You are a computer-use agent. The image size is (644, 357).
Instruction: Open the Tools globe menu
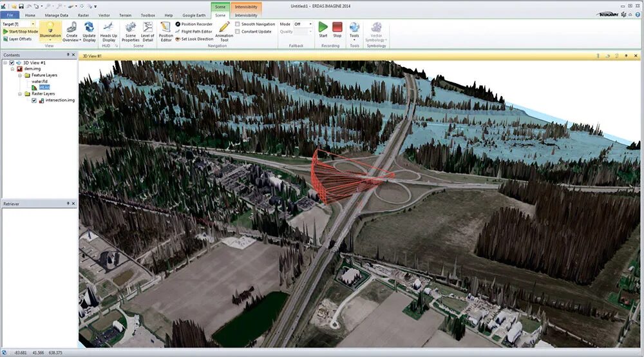[x=354, y=31]
